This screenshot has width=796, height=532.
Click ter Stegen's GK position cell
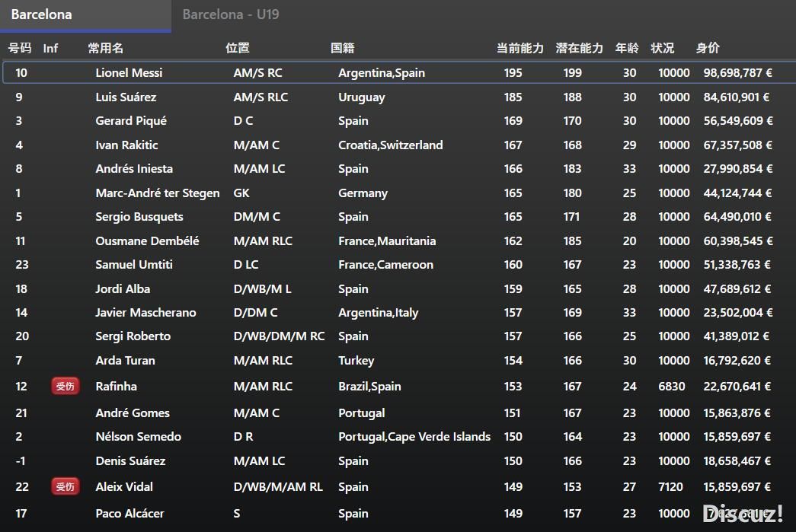pyautogui.click(x=241, y=193)
